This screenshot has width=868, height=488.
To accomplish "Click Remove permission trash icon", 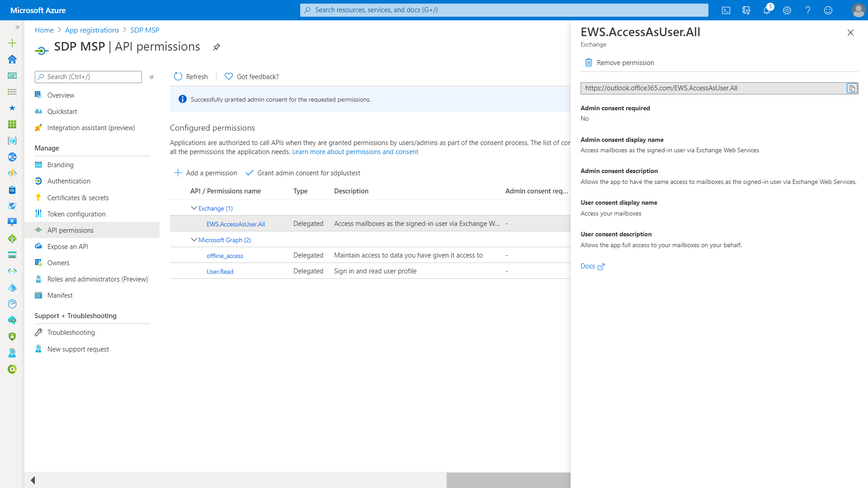I will 589,63.
